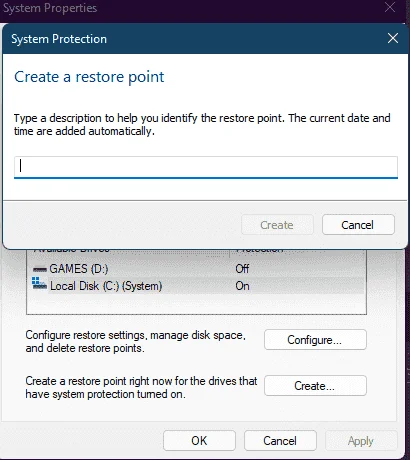Click the greyed Create button in System Protection dialog
Image resolution: width=410 pixels, height=460 pixels.
277,225
